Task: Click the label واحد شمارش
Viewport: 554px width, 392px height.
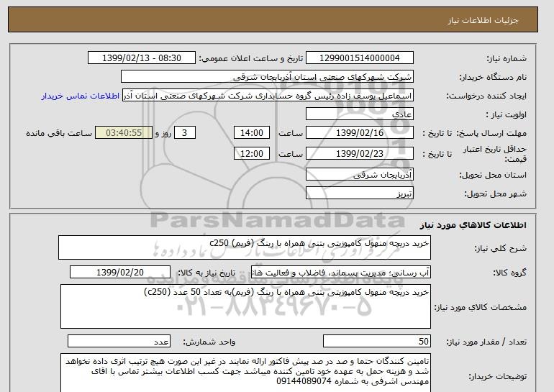Action: point(209,342)
